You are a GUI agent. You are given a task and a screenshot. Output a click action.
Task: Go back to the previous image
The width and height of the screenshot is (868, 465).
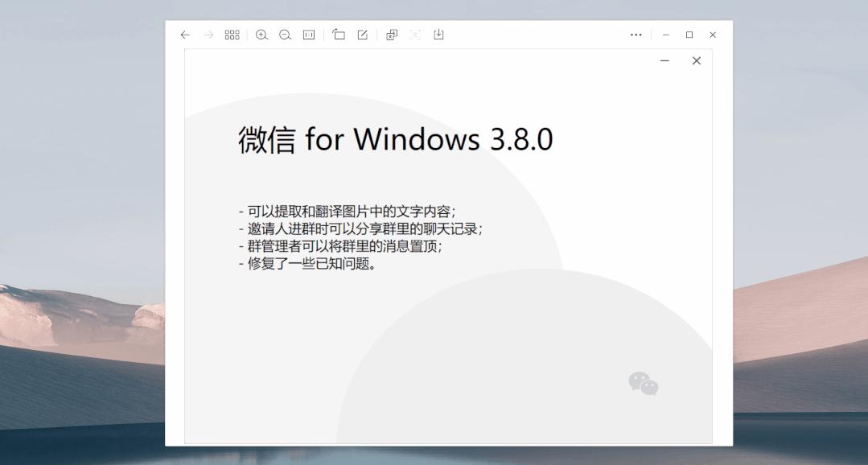pos(185,35)
